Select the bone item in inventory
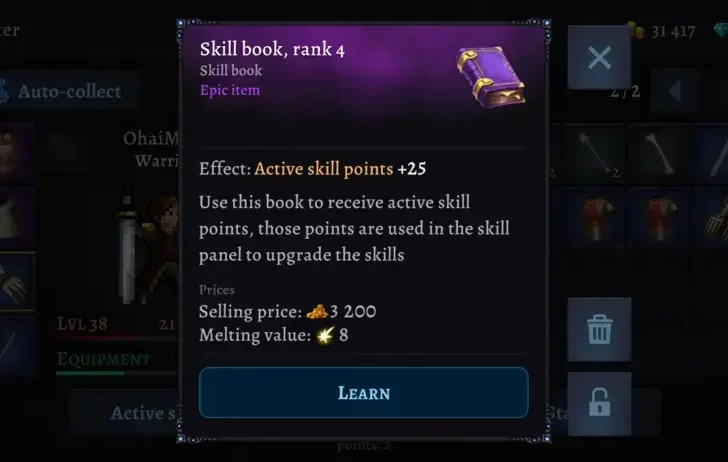This screenshot has width=728, height=462. click(660, 155)
